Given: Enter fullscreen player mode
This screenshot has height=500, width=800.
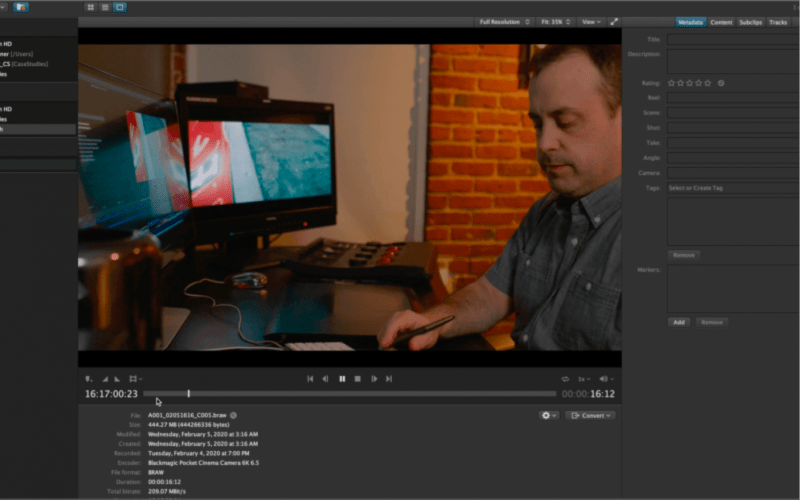Looking at the screenshot, I should click(614, 21).
